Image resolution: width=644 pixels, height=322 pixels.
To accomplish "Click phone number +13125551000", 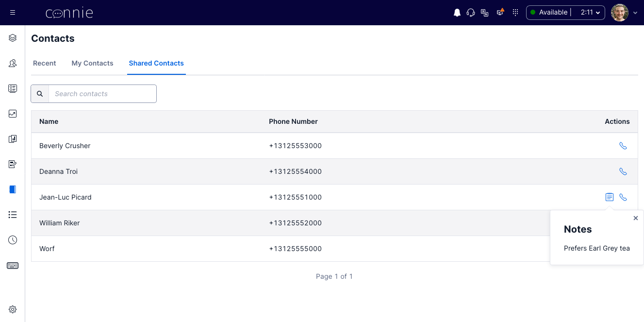I will [295, 197].
